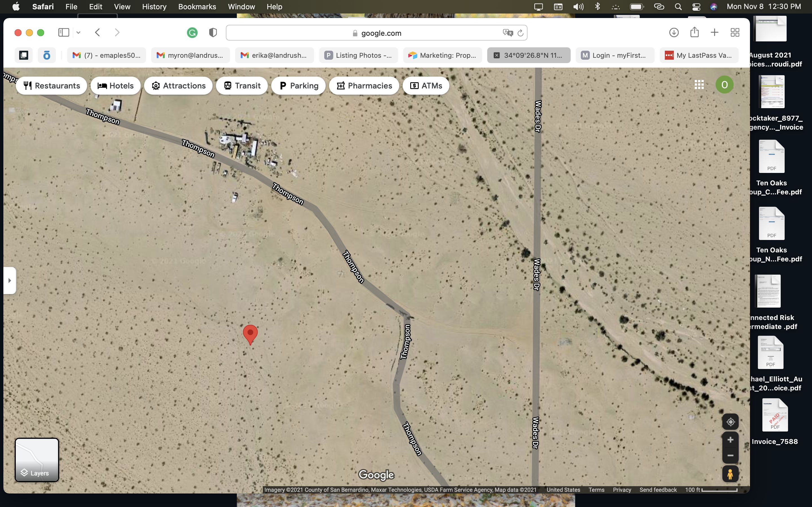Image resolution: width=812 pixels, height=507 pixels.
Task: Click the Share icon in Safari toolbar
Action: [x=694, y=32]
